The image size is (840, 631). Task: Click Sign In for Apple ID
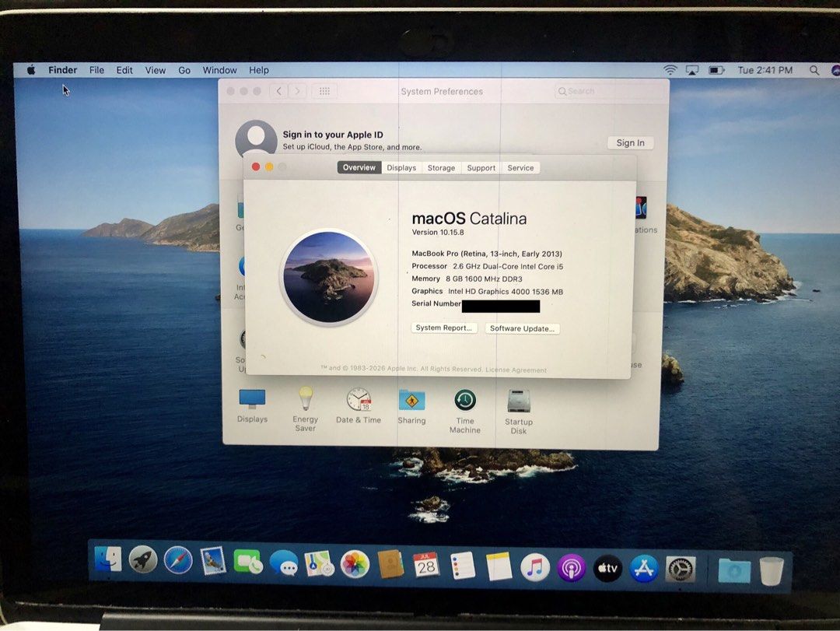630,142
